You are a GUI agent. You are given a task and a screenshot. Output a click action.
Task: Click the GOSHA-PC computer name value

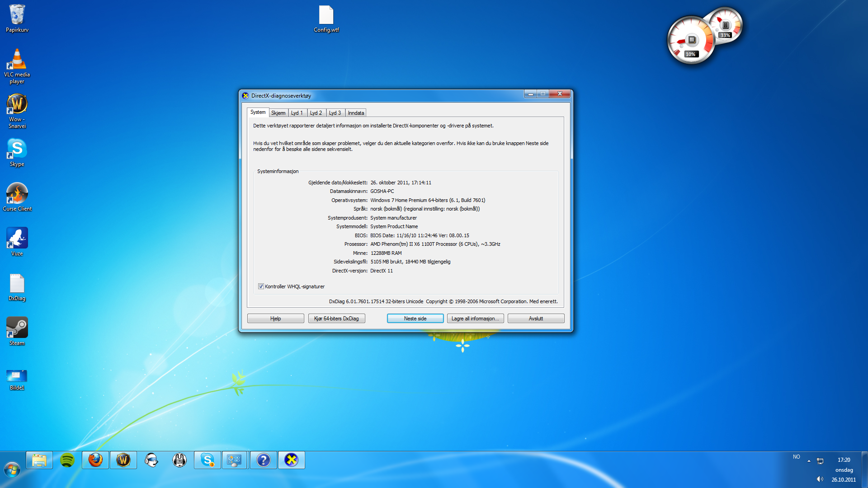coord(382,191)
